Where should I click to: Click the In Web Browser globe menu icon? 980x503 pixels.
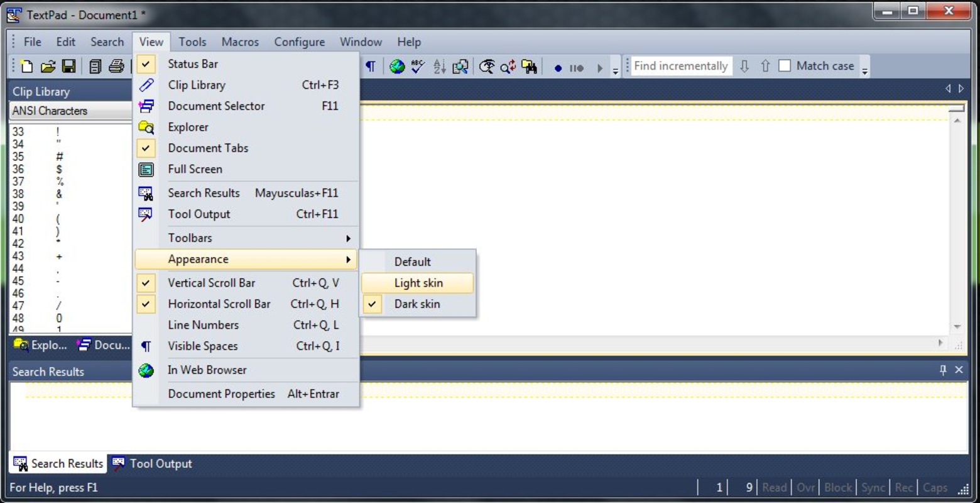146,370
